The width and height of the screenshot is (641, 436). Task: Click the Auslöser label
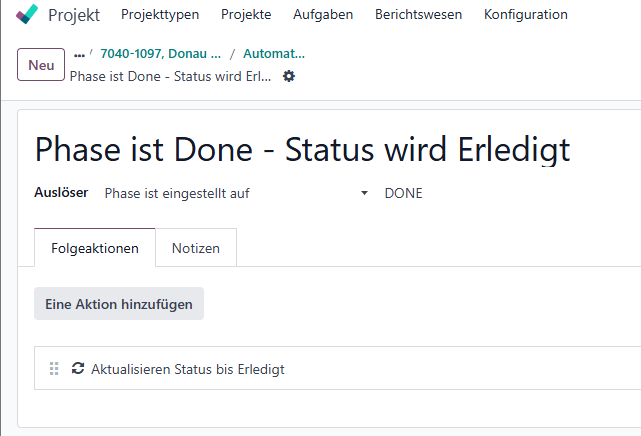coord(61,192)
